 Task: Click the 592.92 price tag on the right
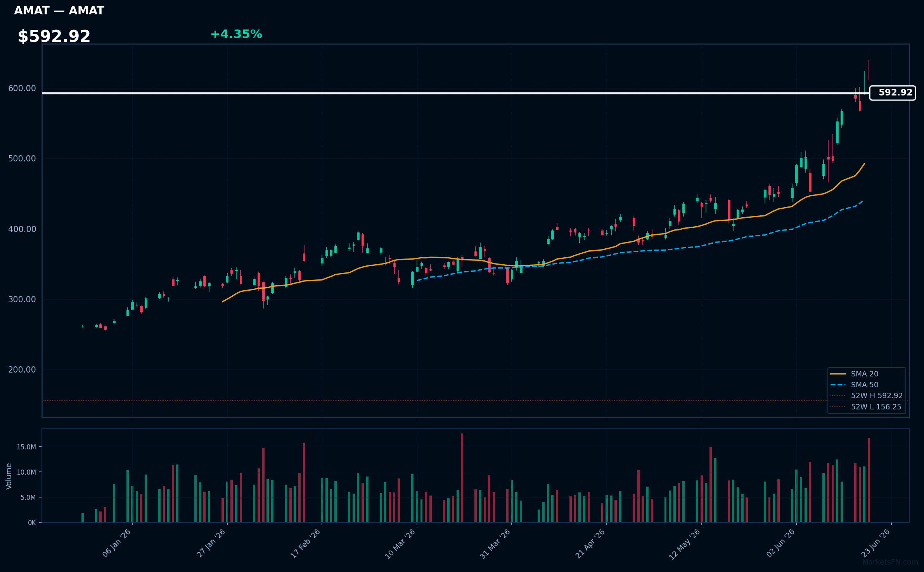click(x=893, y=93)
